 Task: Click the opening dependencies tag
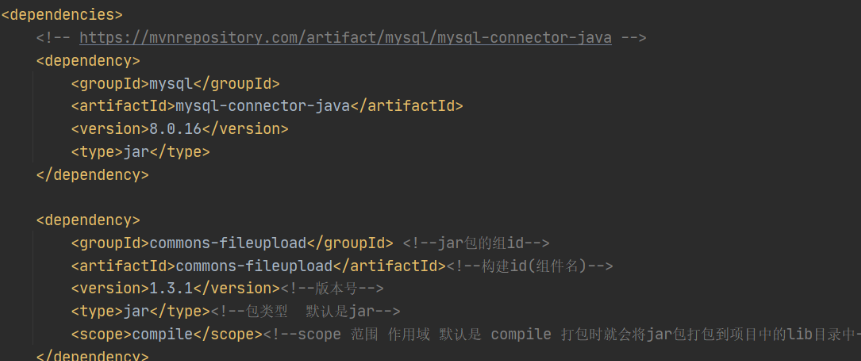(x=62, y=14)
